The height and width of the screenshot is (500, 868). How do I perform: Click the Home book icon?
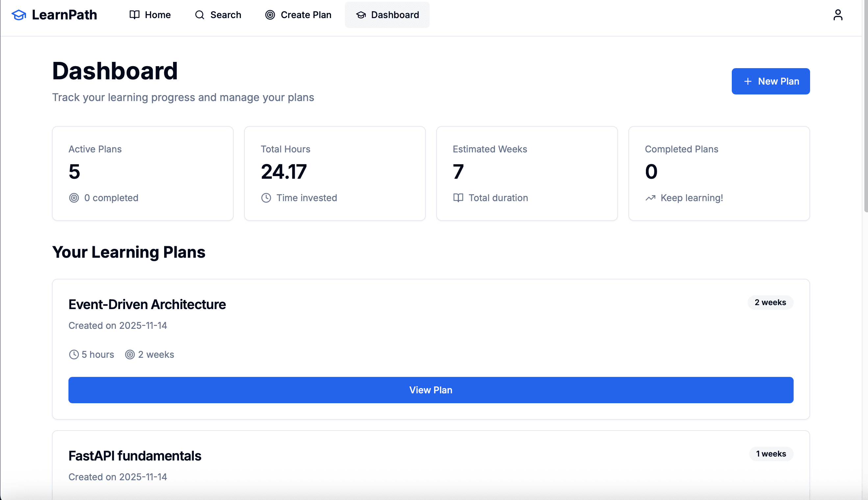coord(134,15)
